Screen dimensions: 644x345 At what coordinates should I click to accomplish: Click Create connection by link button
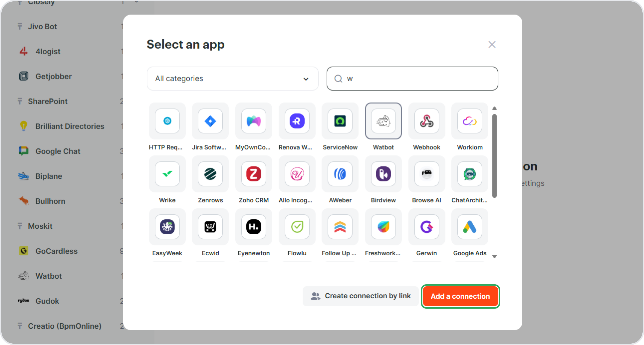tap(360, 296)
